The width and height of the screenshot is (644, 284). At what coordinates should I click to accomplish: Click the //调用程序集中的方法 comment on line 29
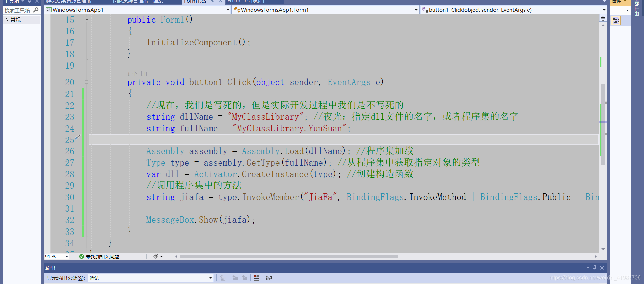pos(194,185)
